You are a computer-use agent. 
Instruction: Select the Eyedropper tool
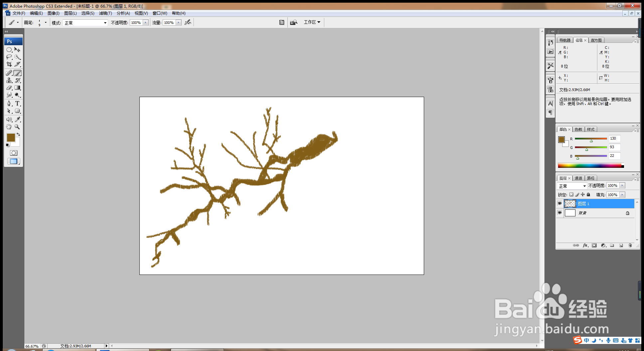pyautogui.click(x=18, y=119)
